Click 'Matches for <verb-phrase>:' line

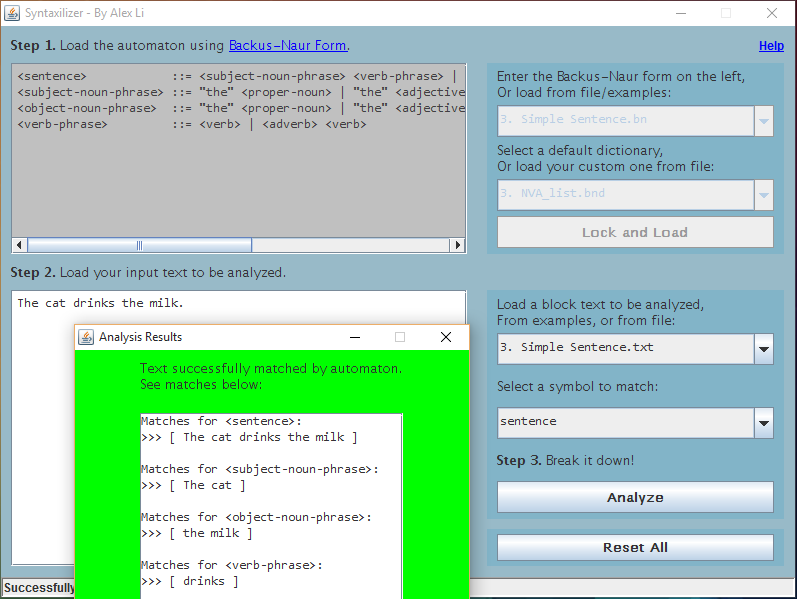[232, 565]
